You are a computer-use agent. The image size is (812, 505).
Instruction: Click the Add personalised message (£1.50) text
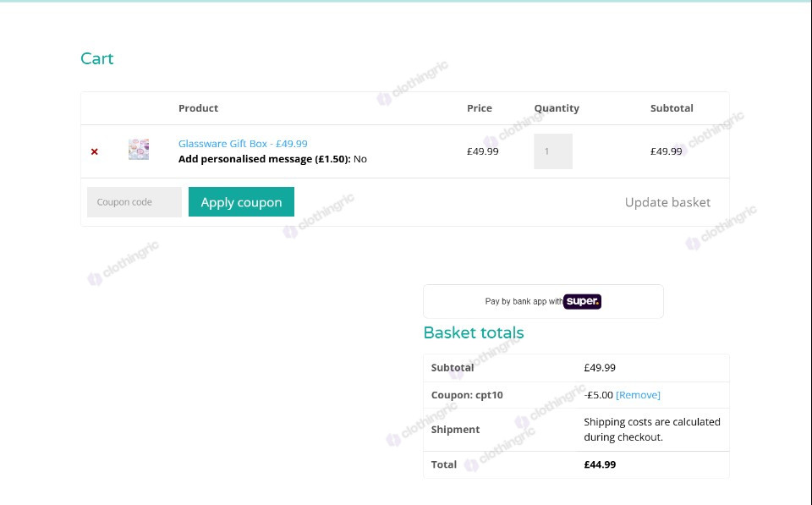tap(265, 159)
